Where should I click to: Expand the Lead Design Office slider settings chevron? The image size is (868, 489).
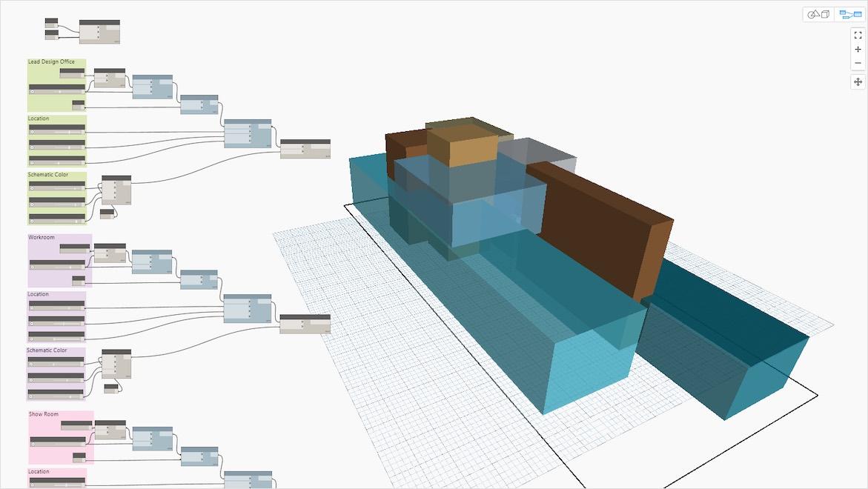[32, 92]
